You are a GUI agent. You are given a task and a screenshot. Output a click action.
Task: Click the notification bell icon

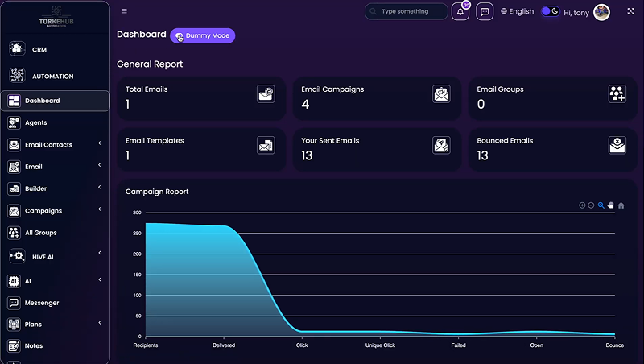[460, 12]
